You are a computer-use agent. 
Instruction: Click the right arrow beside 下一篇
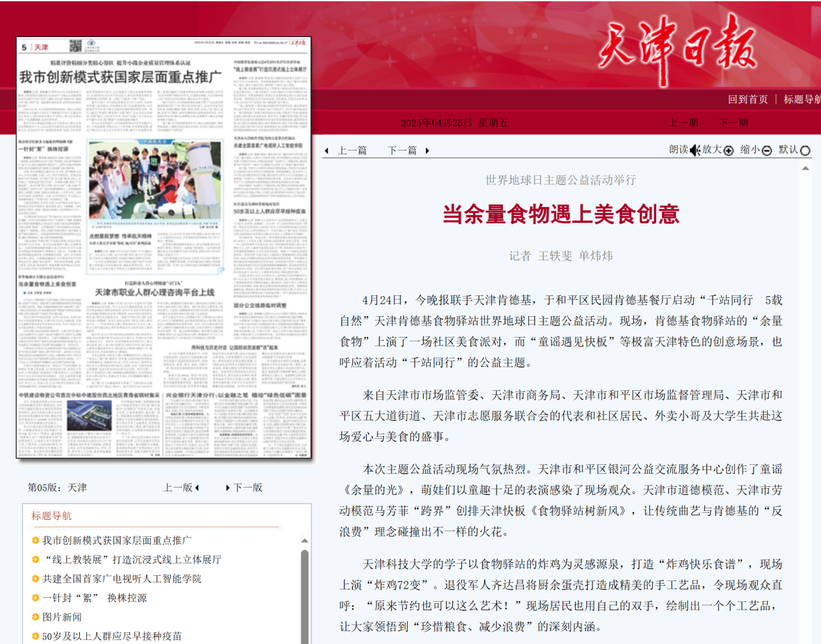[427, 151]
